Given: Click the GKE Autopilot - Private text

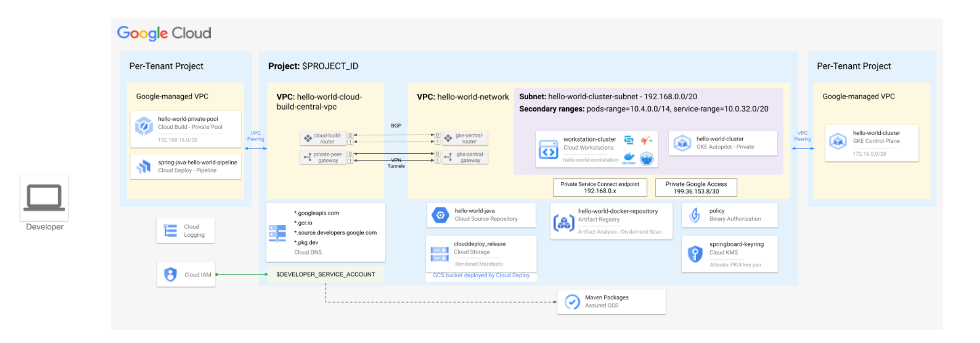Looking at the screenshot, I should [725, 147].
